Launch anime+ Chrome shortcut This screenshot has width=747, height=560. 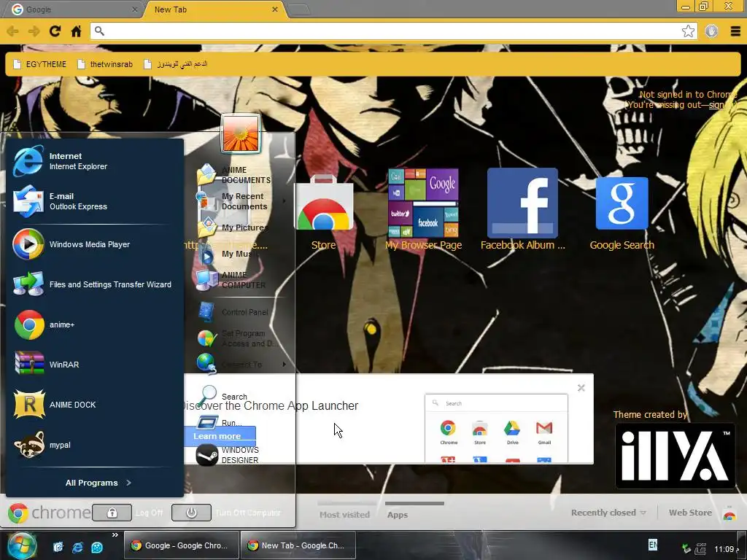[94, 324]
